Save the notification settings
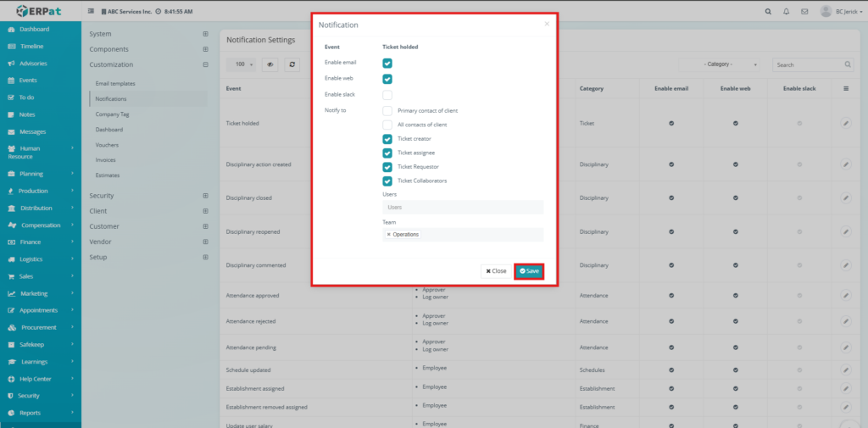 [529, 271]
